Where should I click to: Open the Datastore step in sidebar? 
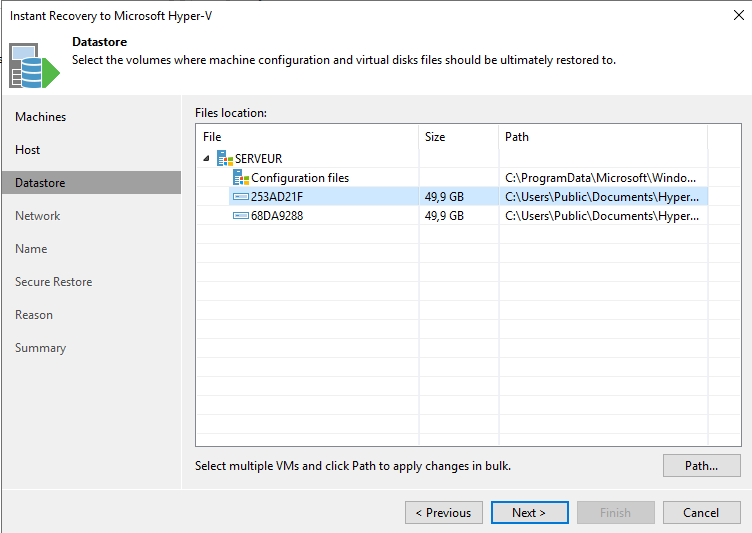(x=40, y=183)
